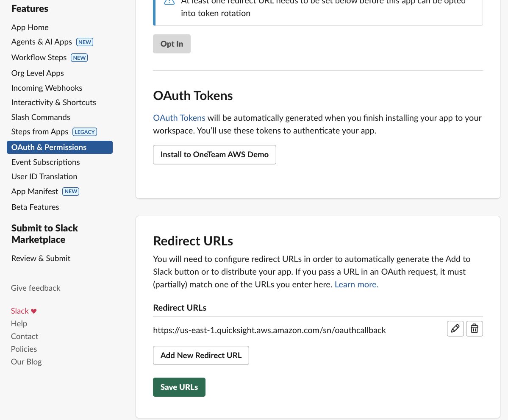
Task: Save URLs with the green button
Action: pos(179,387)
